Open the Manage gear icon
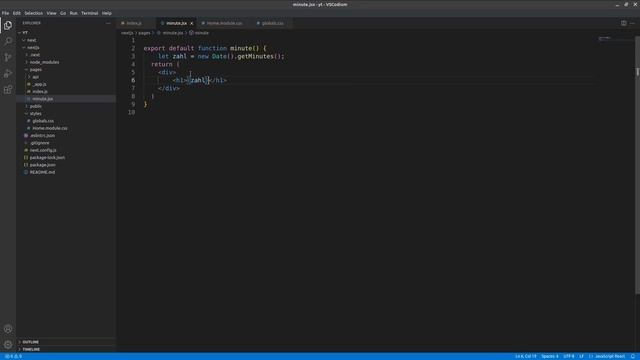 pyautogui.click(x=8, y=345)
